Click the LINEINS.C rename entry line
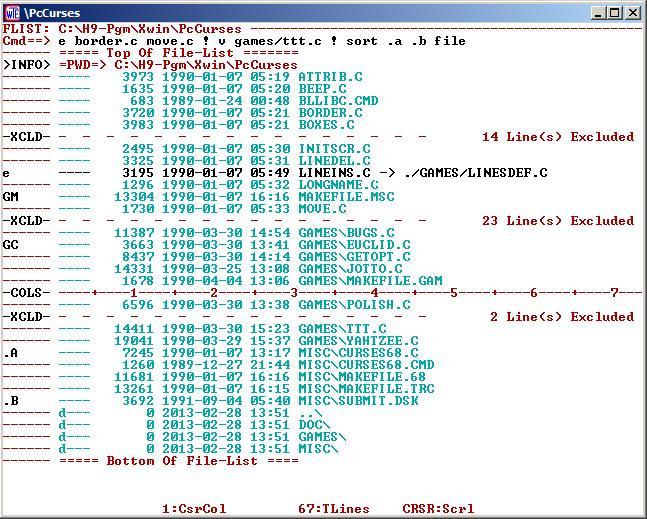The width and height of the screenshot is (647, 519). pyautogui.click(x=422, y=173)
